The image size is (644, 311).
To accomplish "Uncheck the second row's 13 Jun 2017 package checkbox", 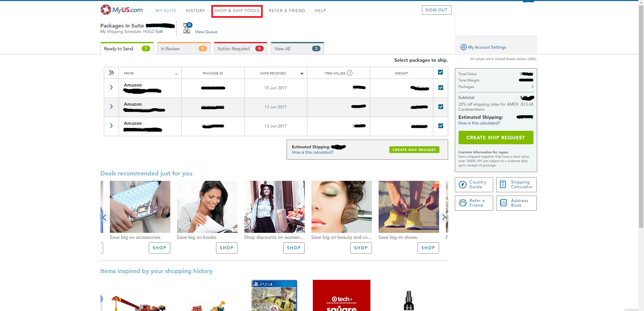I will [440, 107].
